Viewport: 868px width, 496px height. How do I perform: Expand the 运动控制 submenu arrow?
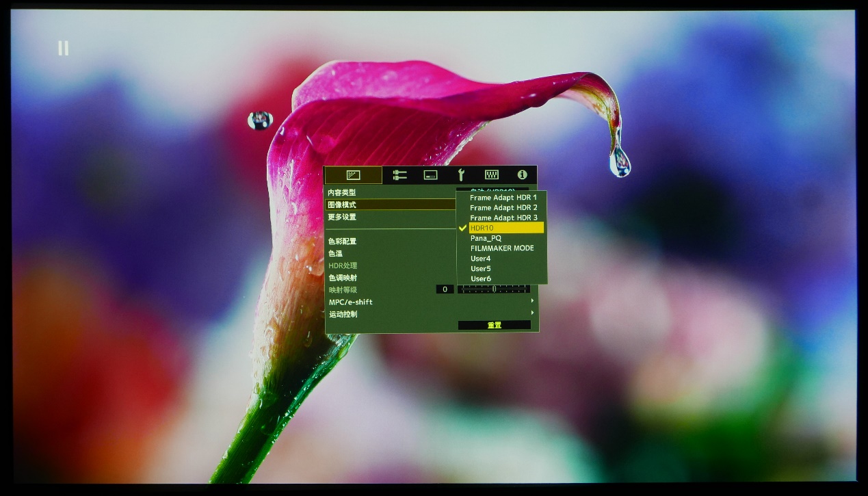[x=532, y=314]
